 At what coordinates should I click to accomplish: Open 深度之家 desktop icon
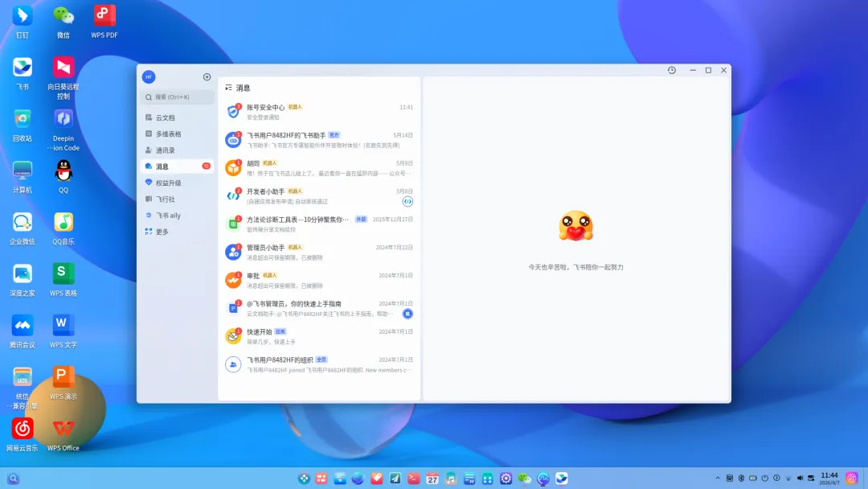click(23, 280)
